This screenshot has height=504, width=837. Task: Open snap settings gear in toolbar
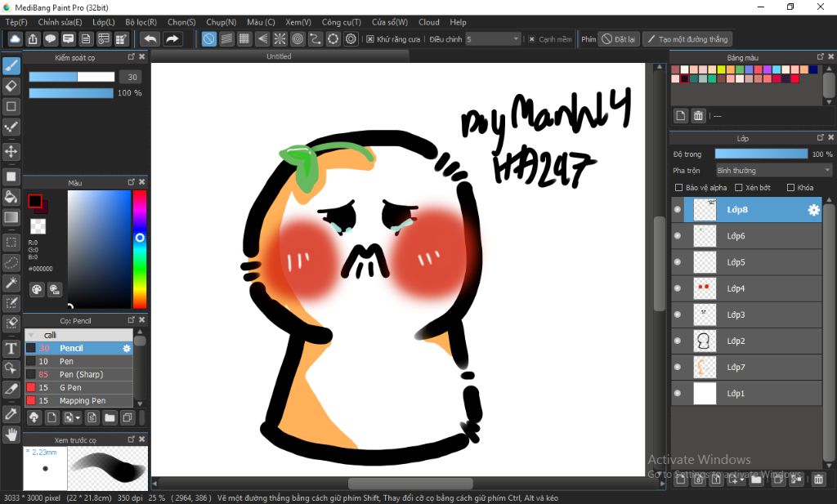click(351, 39)
